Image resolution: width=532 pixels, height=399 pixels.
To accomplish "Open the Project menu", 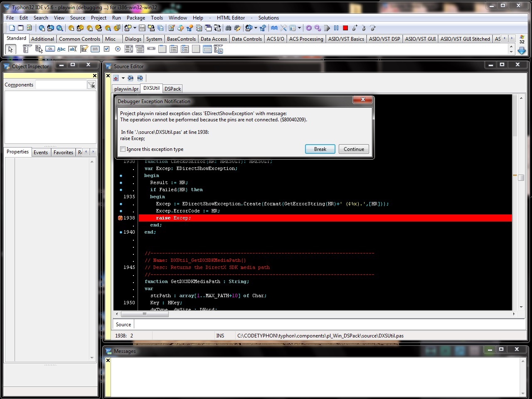I will tap(99, 18).
